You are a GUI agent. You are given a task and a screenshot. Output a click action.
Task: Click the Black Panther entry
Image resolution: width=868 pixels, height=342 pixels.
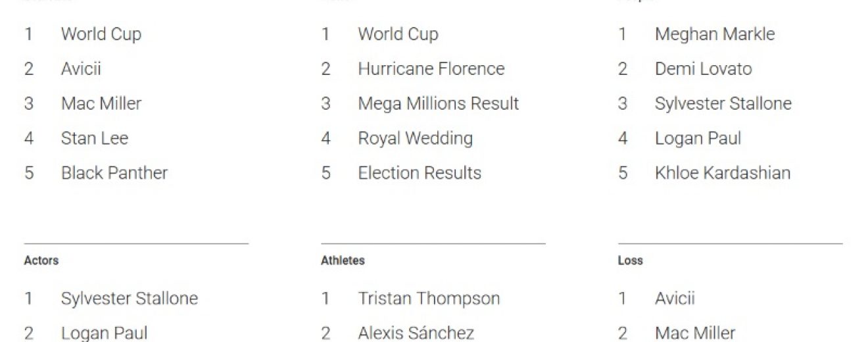pyautogui.click(x=114, y=173)
